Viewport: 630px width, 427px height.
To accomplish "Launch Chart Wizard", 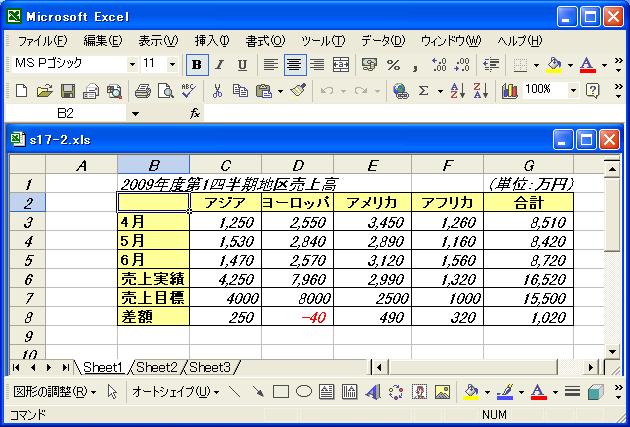I will click(x=509, y=91).
